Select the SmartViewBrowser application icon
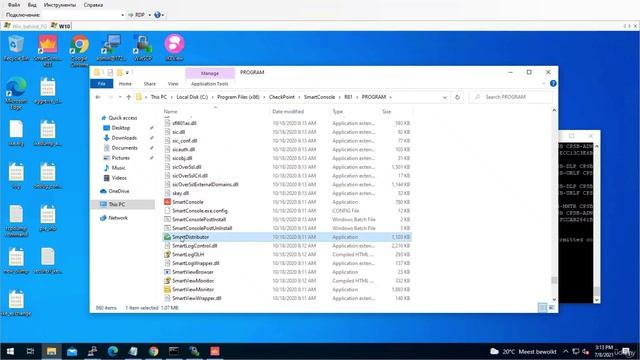640x360 pixels. click(x=167, y=272)
